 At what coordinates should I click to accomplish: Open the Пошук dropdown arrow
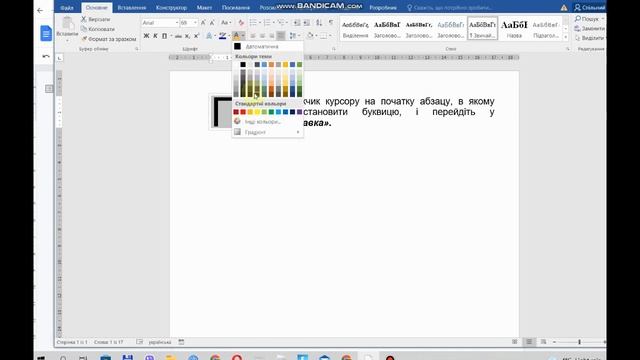(x=602, y=19)
